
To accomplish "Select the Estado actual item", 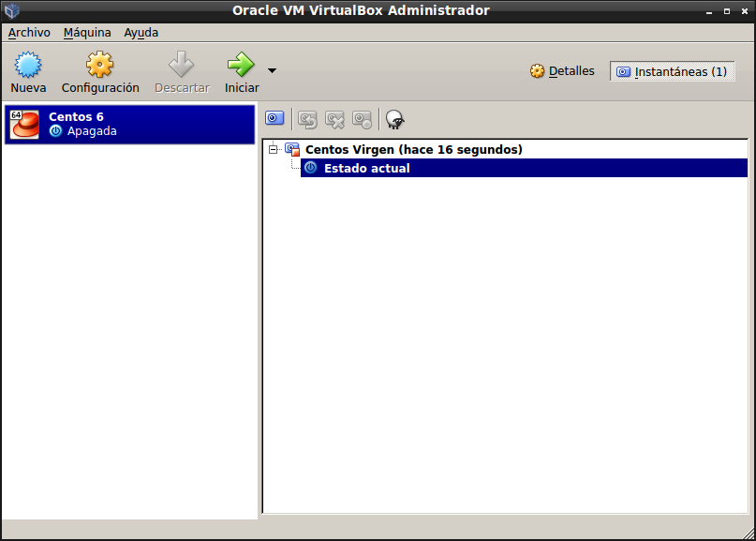I will click(x=366, y=168).
